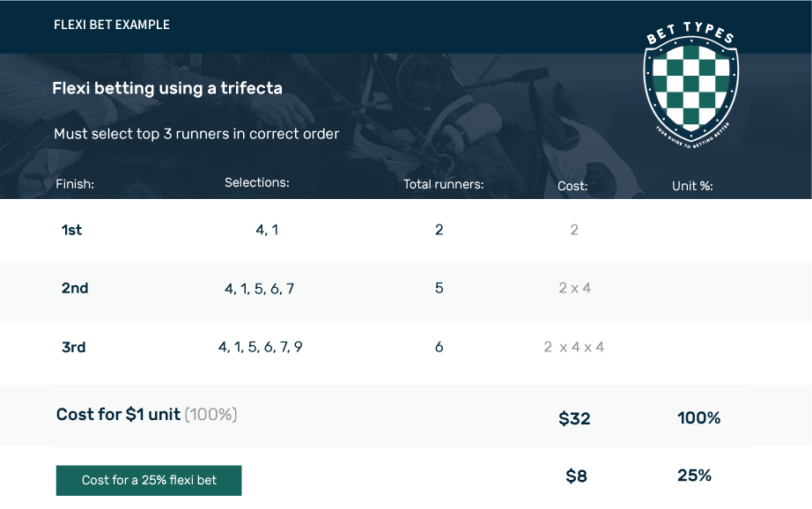The image size is (812, 509).
Task: Select the 2nd finish row label
Action: tap(75, 288)
